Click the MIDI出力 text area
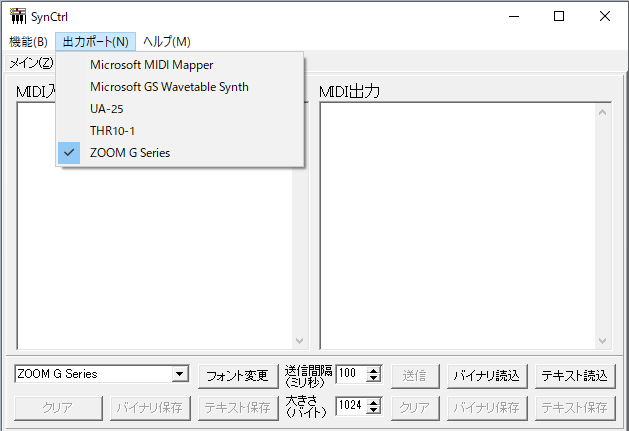The width and height of the screenshot is (629, 431). 458,226
